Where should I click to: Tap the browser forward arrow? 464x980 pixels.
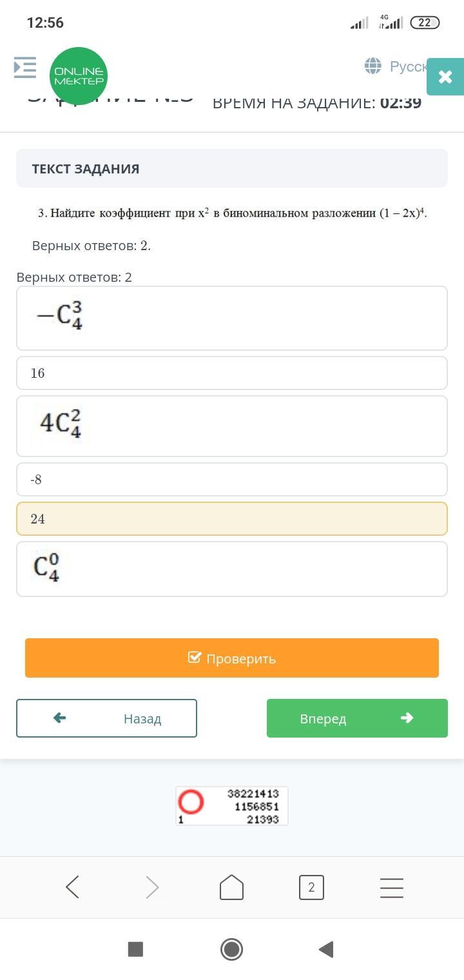tap(152, 888)
